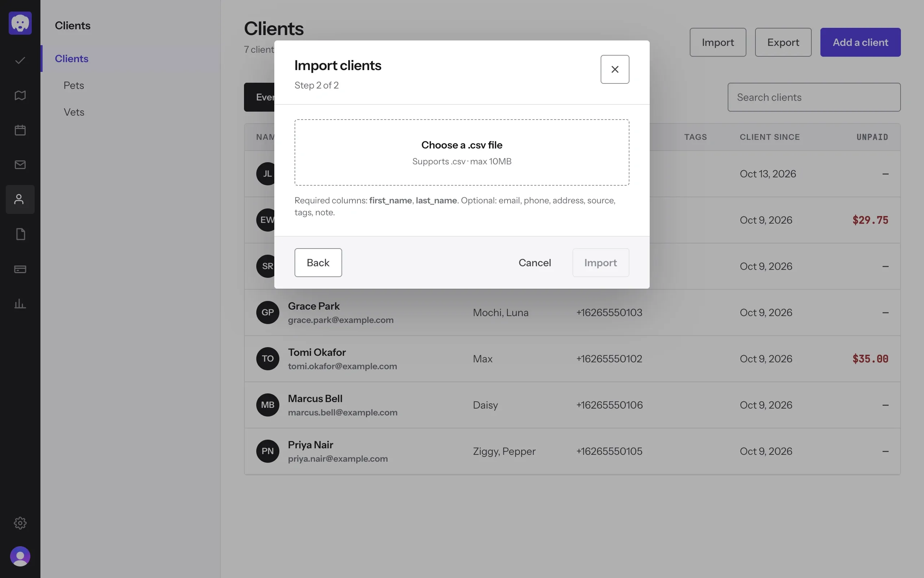Click the $29.75 unpaid amount
Viewport: 924px width, 578px height.
(870, 220)
